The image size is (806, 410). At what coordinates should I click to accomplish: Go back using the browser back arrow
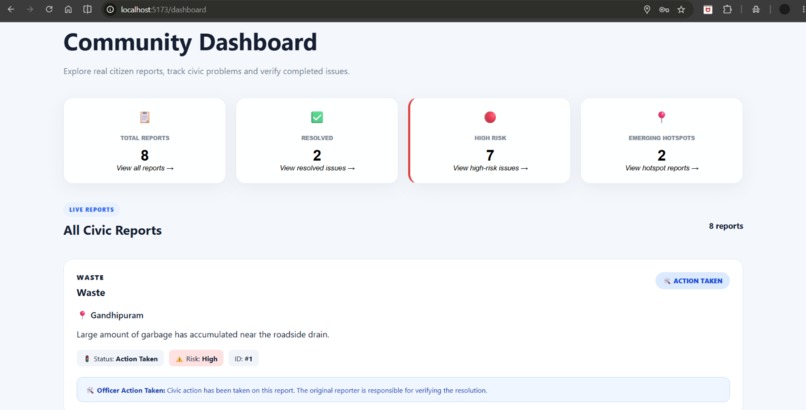11,9
